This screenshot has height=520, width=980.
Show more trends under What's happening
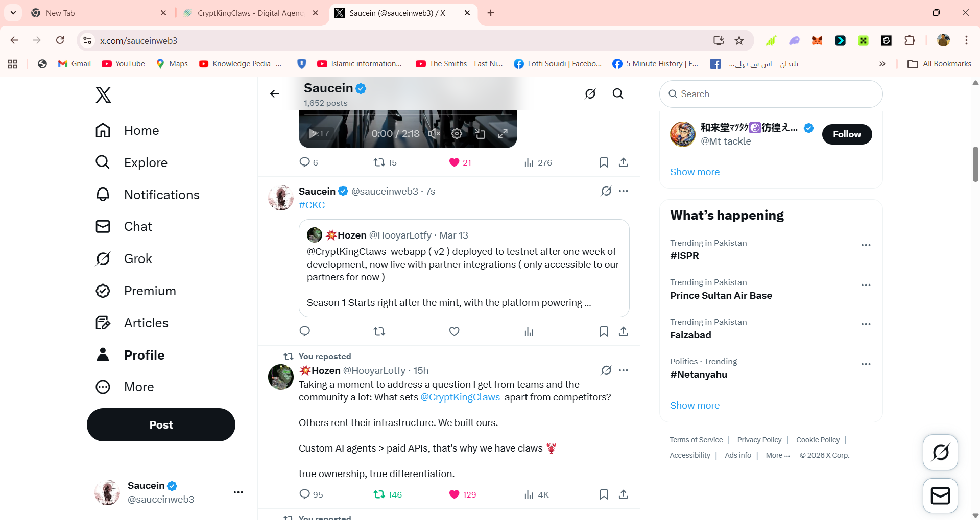pyautogui.click(x=695, y=405)
